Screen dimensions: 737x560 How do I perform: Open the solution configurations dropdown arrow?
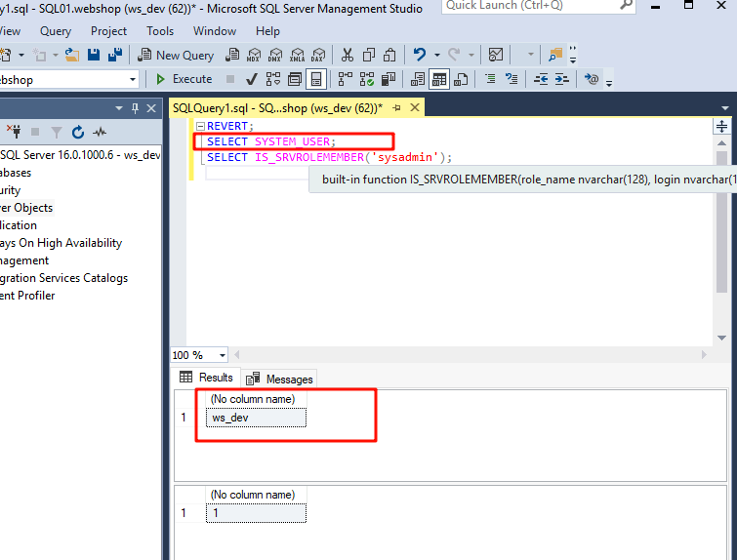click(531, 55)
